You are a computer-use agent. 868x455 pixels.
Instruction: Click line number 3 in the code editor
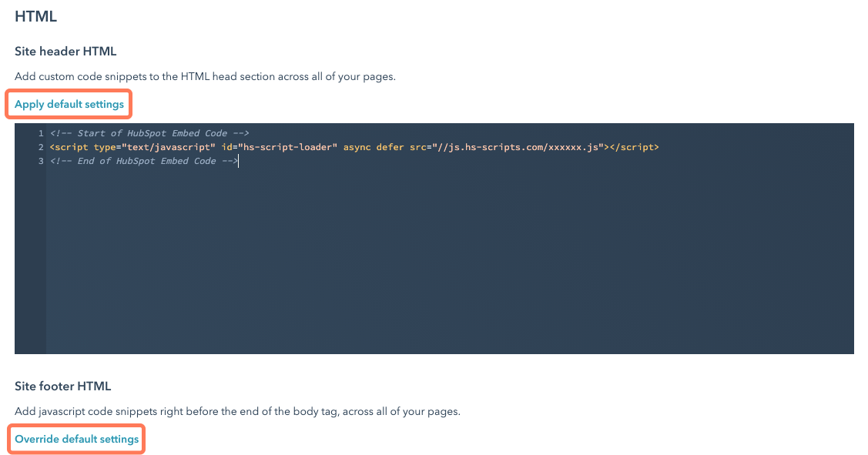pos(42,160)
